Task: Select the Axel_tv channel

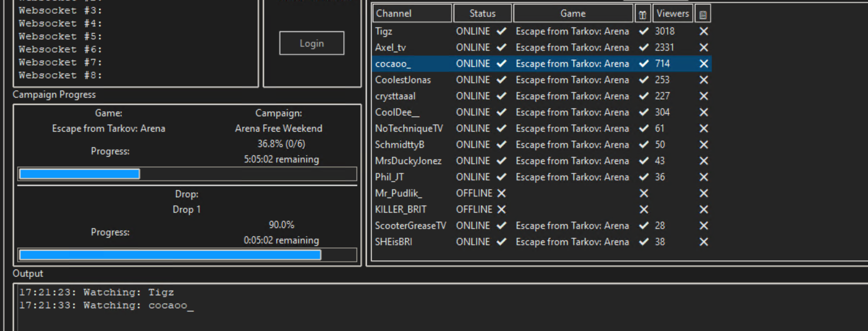Action: point(391,48)
